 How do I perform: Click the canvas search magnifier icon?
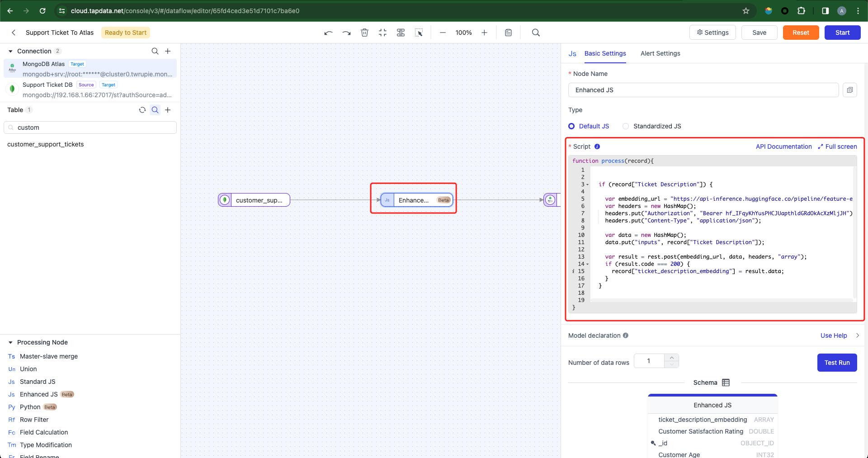536,33
